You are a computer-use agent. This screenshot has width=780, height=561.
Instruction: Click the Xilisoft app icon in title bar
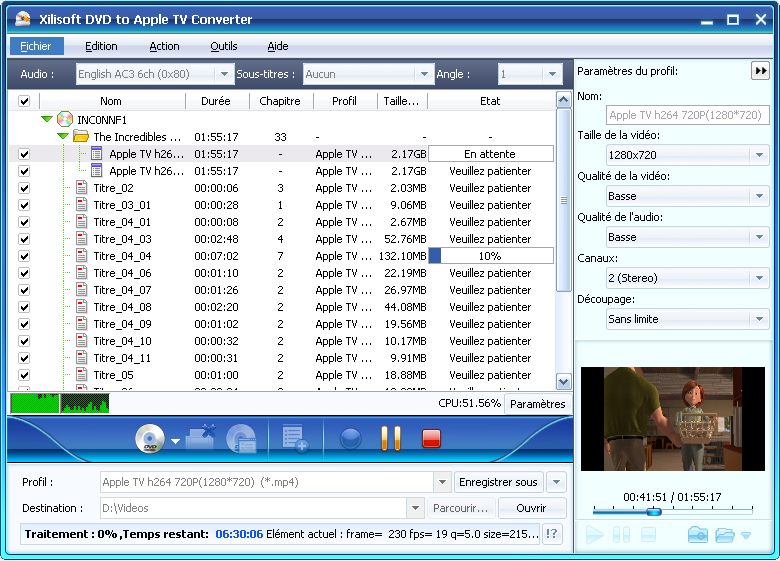[x=23, y=19]
